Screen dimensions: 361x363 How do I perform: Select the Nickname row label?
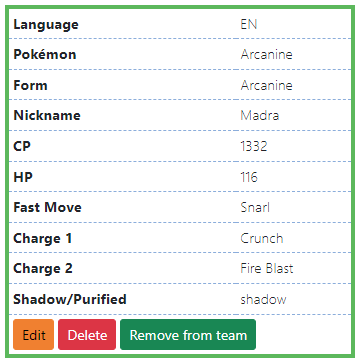pyautogui.click(x=47, y=116)
